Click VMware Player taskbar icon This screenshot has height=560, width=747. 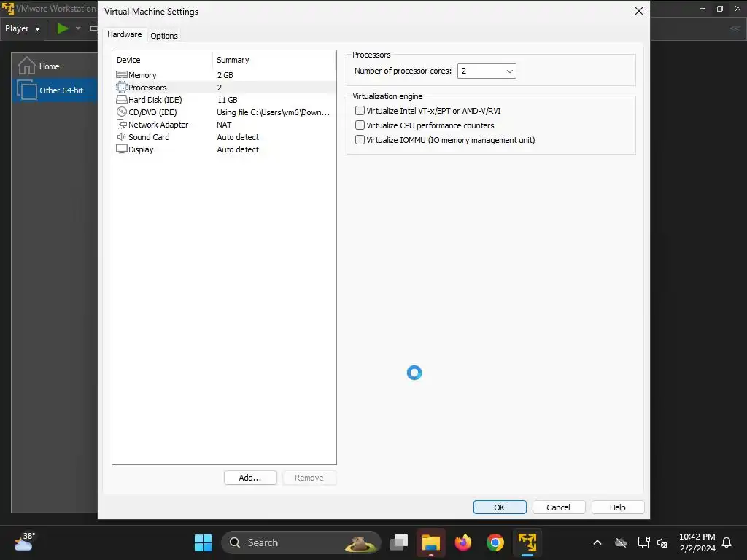527,542
